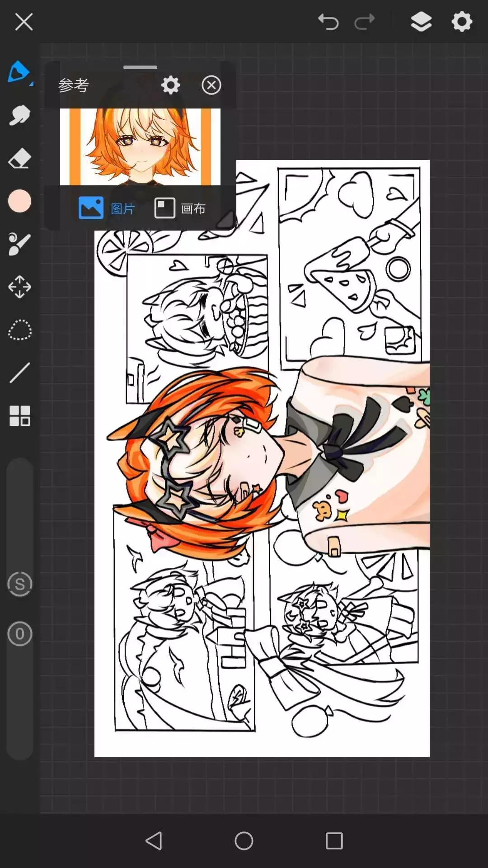Tap the Android home button
The image size is (488, 868).
pos(244,841)
